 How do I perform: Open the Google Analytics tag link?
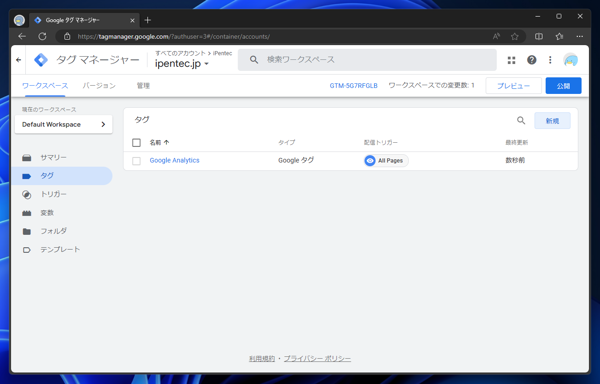[174, 160]
